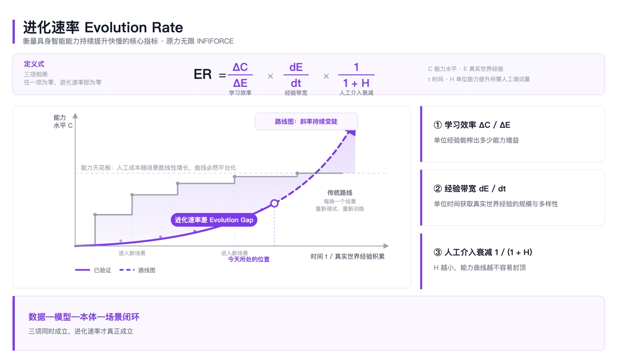Click the 传统路线 annotation text
This screenshot has width=620, height=364.
coord(339,193)
